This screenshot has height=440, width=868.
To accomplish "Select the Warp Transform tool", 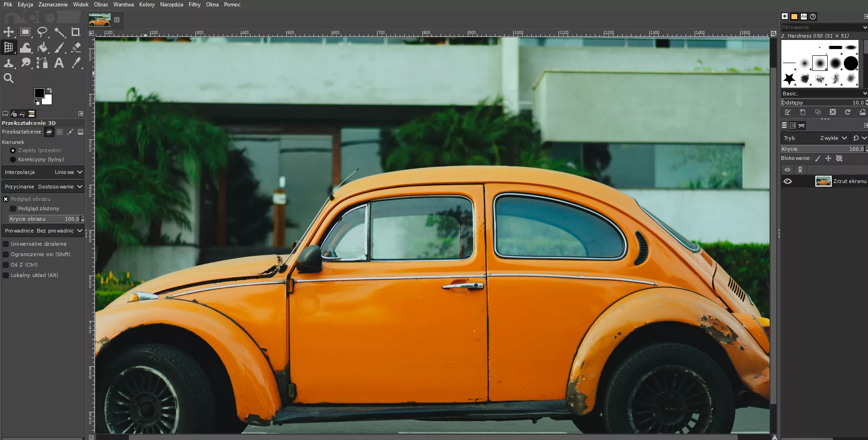I will point(25,47).
